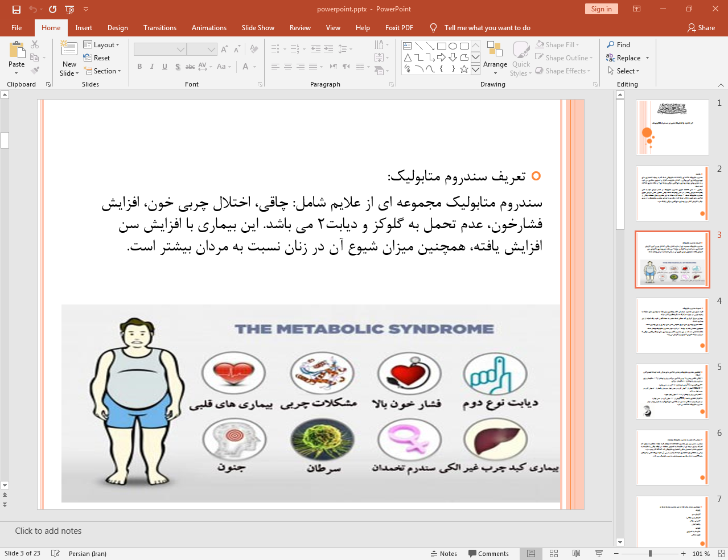Toggle text Shadow formatting
The image size is (728, 560).
tap(178, 67)
